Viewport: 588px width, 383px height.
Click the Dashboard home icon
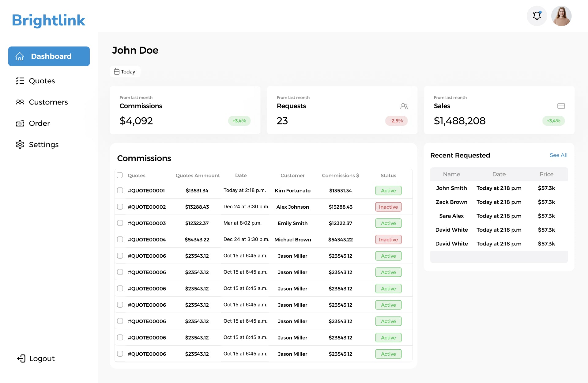pos(20,56)
